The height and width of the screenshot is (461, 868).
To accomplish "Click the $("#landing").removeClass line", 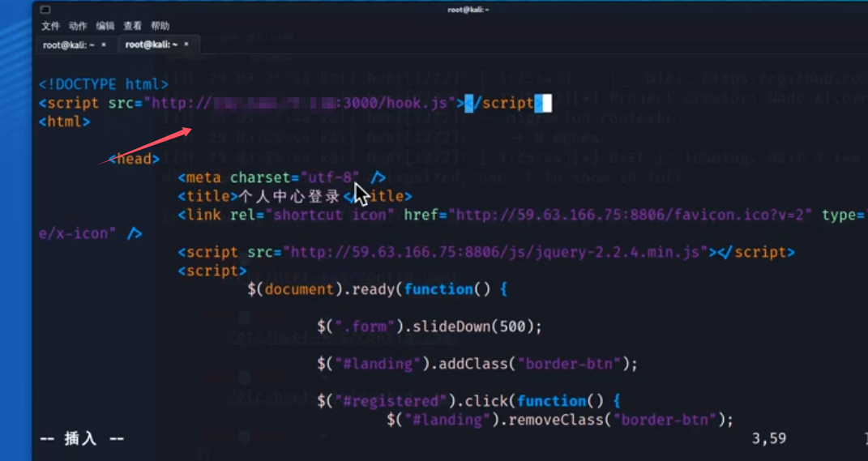I will coord(560,420).
